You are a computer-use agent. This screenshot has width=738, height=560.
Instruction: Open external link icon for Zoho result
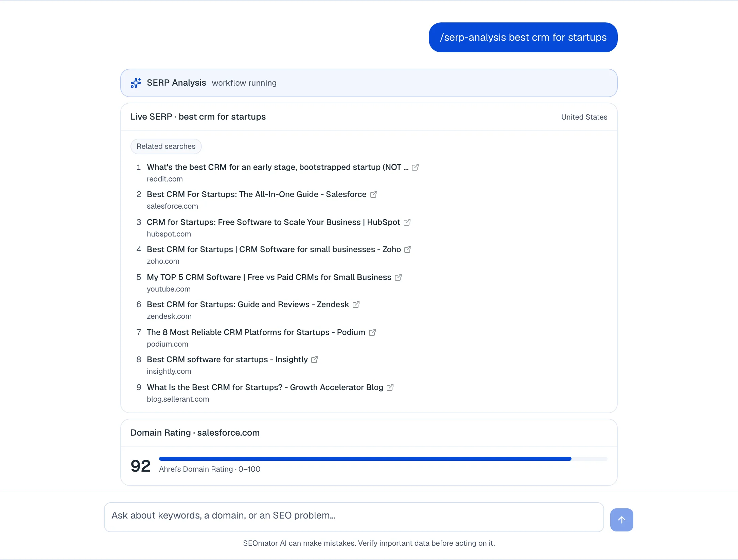pos(408,249)
